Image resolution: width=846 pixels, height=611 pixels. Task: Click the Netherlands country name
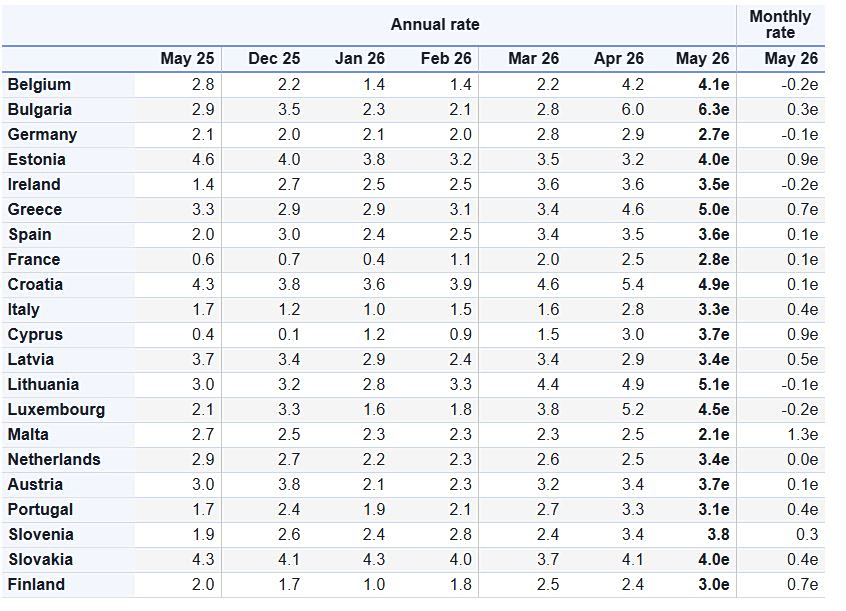(54, 459)
